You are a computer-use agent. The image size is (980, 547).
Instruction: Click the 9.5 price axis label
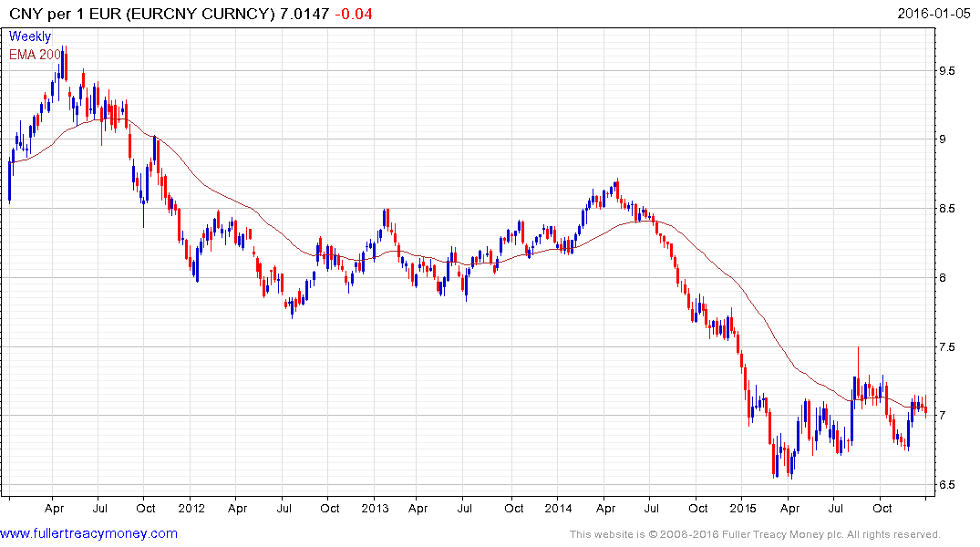tap(947, 71)
